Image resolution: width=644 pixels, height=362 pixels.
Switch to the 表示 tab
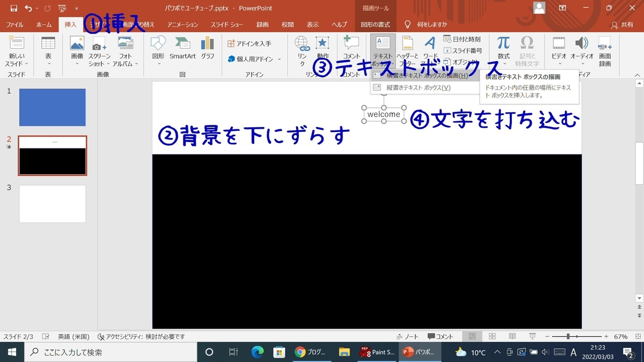[x=313, y=25]
